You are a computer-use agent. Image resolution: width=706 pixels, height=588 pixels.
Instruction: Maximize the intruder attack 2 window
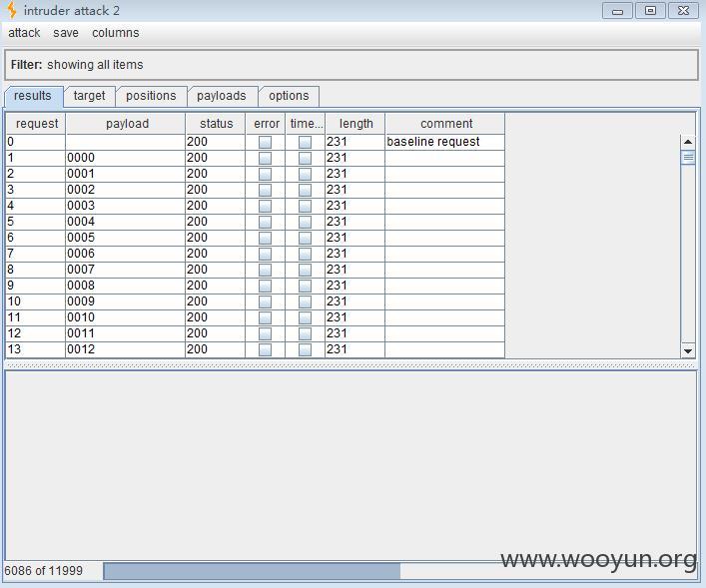tap(650, 11)
